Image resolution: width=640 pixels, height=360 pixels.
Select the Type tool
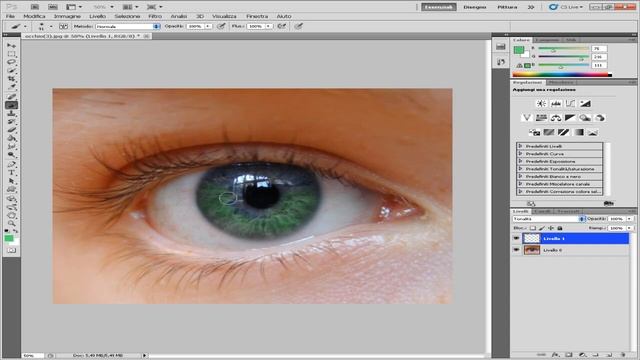tap(11, 173)
